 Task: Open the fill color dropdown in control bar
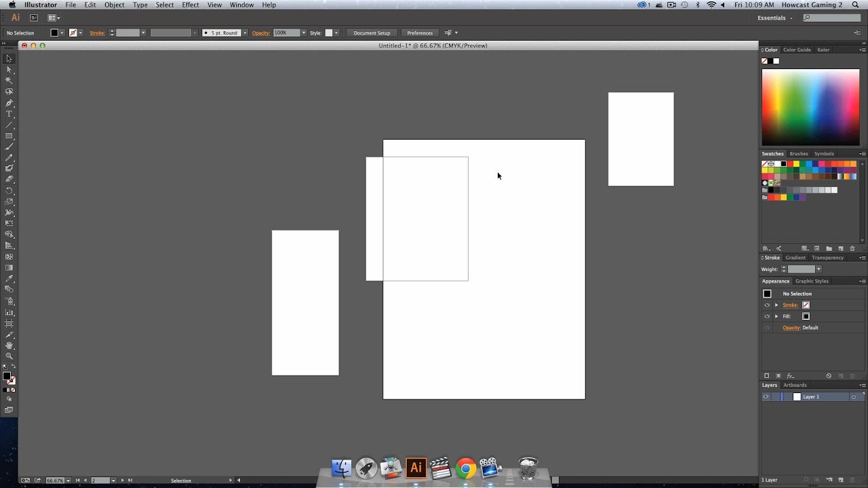point(62,33)
